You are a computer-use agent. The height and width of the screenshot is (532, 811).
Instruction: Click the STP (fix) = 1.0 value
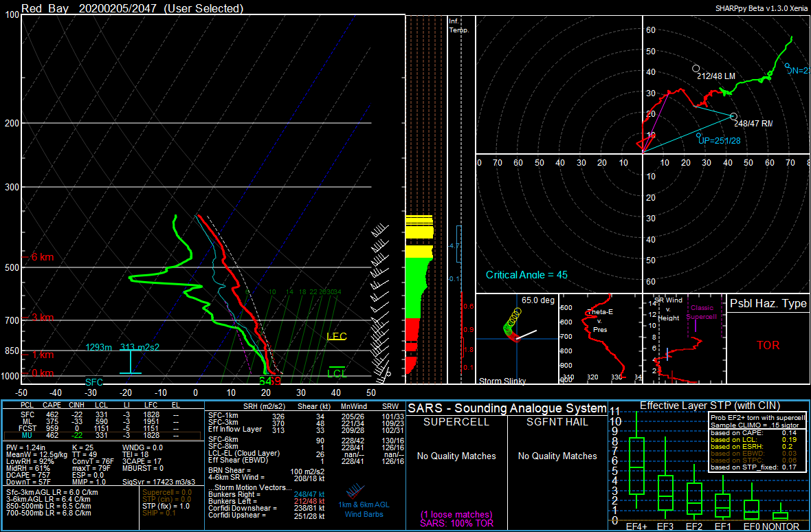[x=166, y=506]
